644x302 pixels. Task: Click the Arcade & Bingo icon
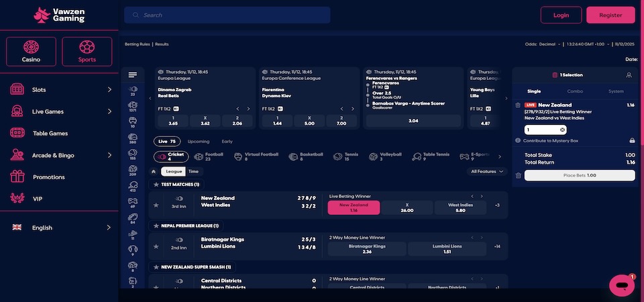click(17, 155)
